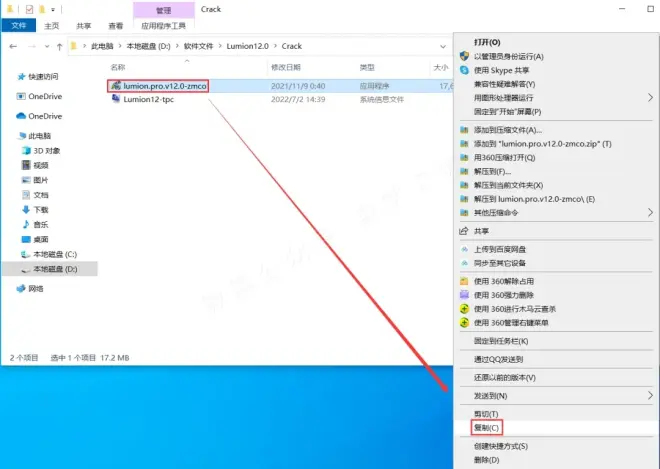Switch to the 共享 ribbon tab
This screenshot has height=469, width=660.
coord(83,26)
